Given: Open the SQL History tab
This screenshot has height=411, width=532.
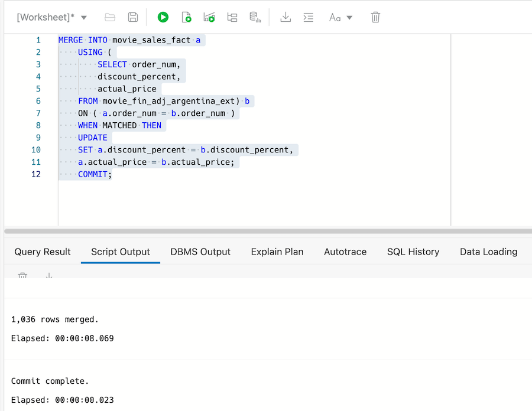Looking at the screenshot, I should [x=413, y=252].
